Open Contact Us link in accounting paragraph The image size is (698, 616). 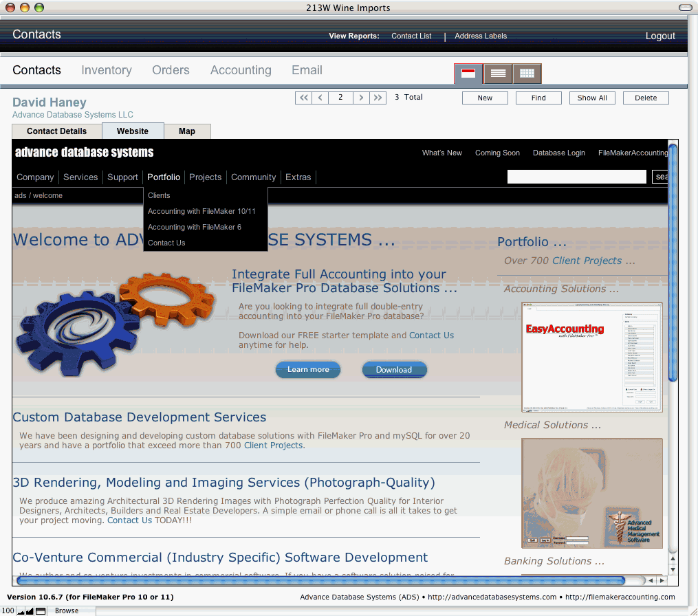pos(431,335)
